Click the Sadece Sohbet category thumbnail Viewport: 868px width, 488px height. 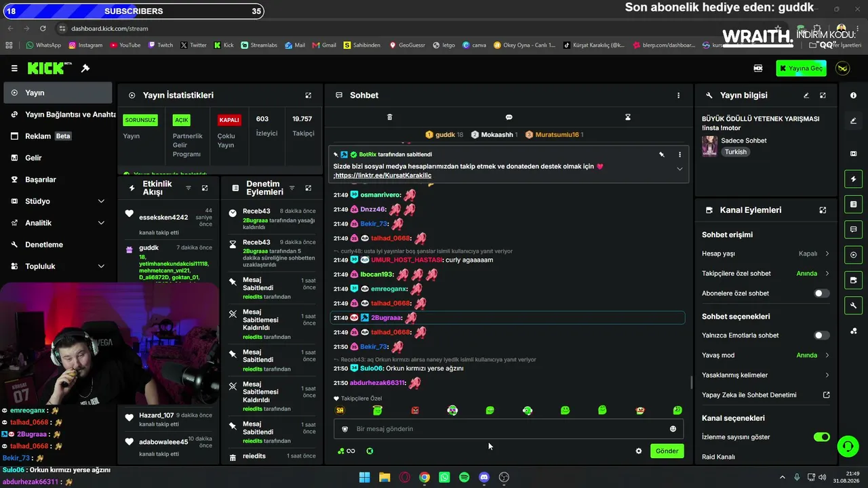tap(710, 146)
